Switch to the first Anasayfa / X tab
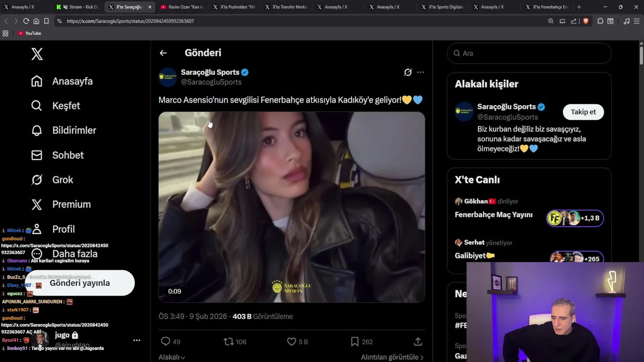This screenshot has height=362, width=644. tap(25, 7)
